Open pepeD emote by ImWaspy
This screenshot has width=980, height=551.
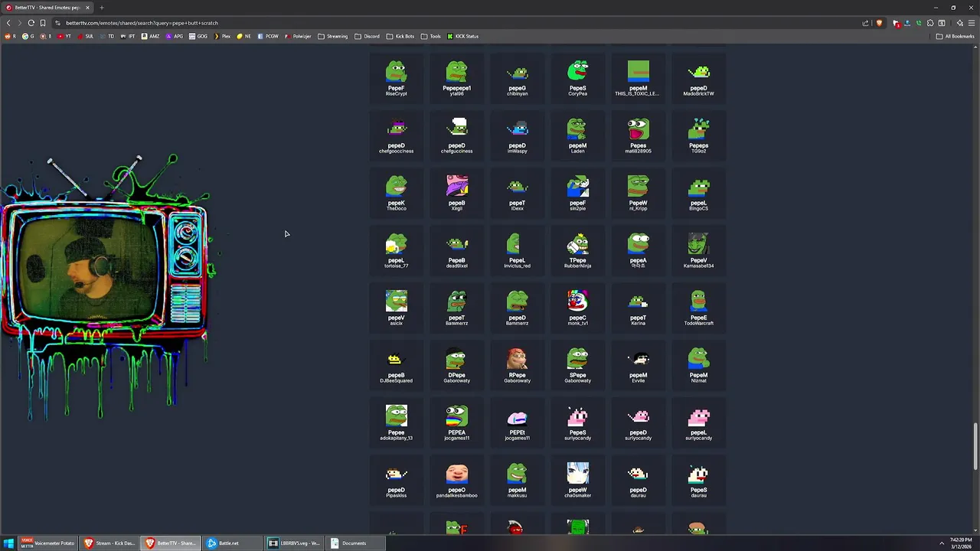(517, 135)
